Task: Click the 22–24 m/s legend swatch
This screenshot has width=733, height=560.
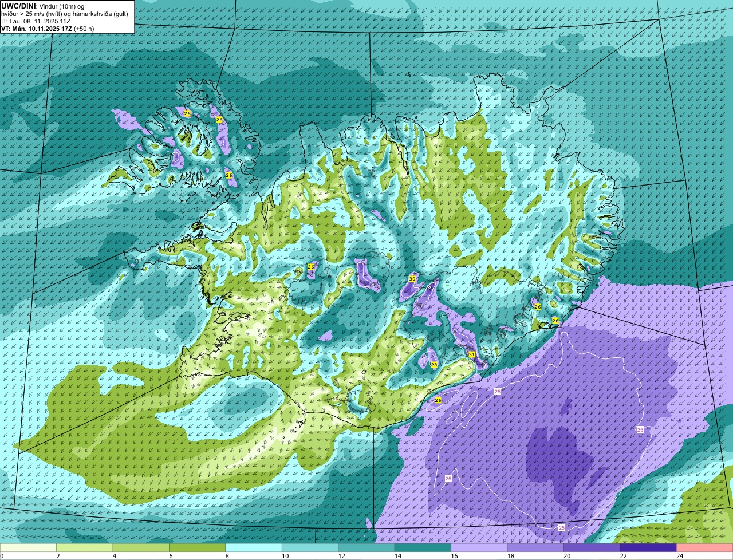Action: pyautogui.click(x=648, y=547)
